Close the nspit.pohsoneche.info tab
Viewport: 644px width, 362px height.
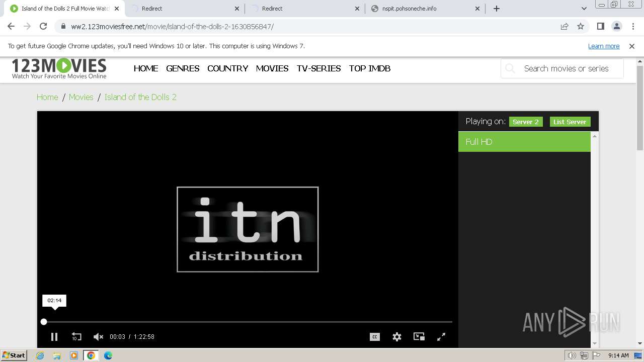[477, 9]
